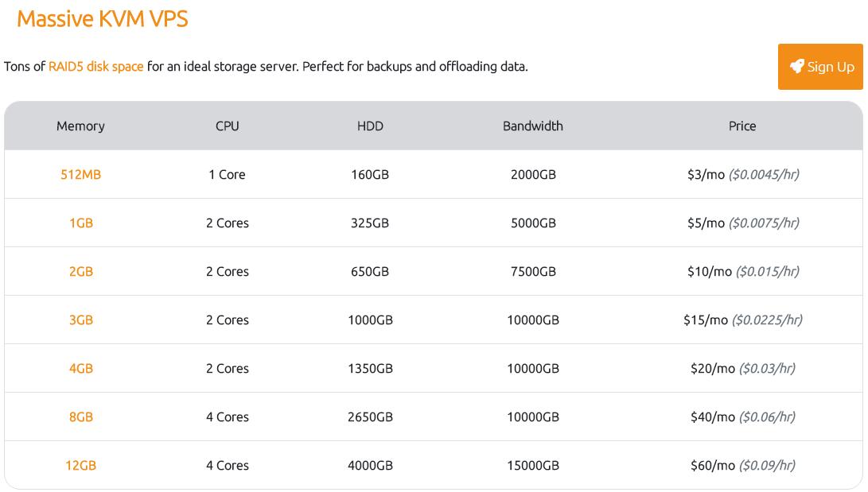Click the Price column header

pyautogui.click(x=742, y=126)
